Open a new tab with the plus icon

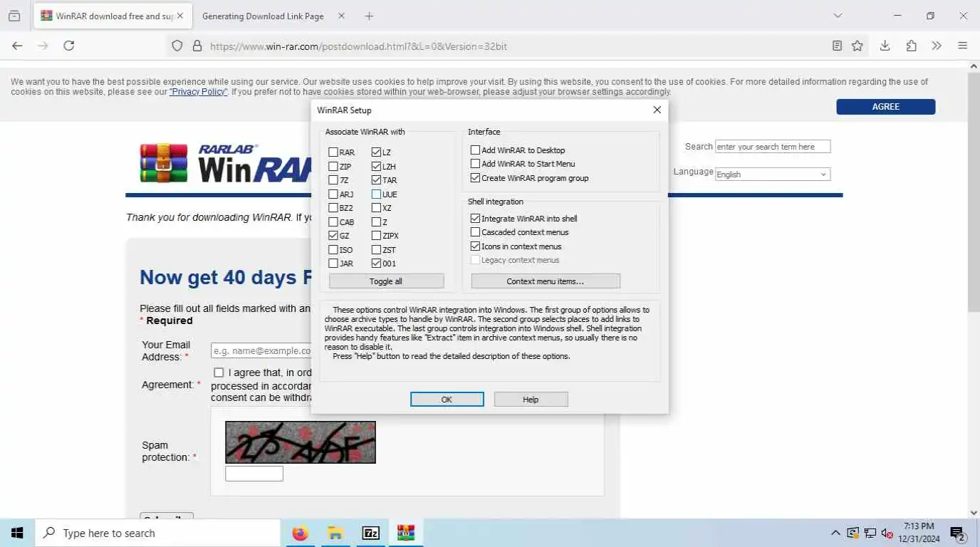[369, 16]
